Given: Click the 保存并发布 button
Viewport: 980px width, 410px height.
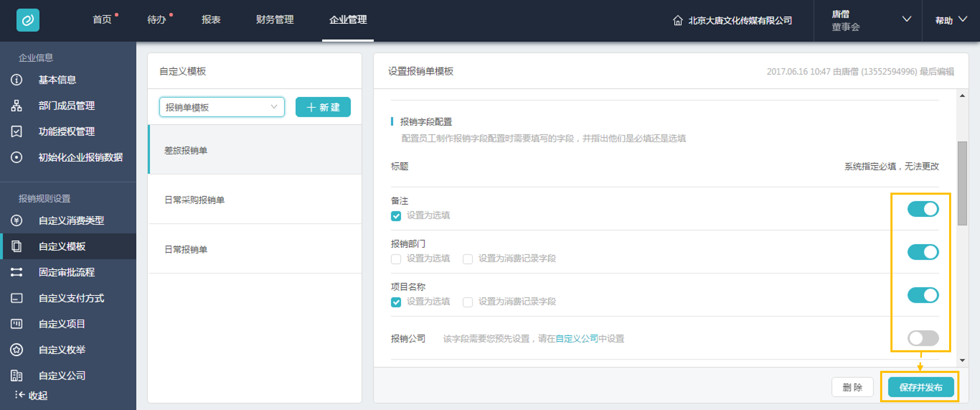Looking at the screenshot, I should [921, 387].
